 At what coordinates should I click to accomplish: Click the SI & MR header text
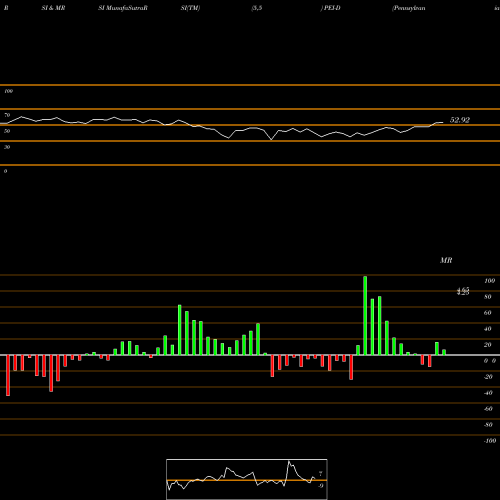(x=53, y=8)
